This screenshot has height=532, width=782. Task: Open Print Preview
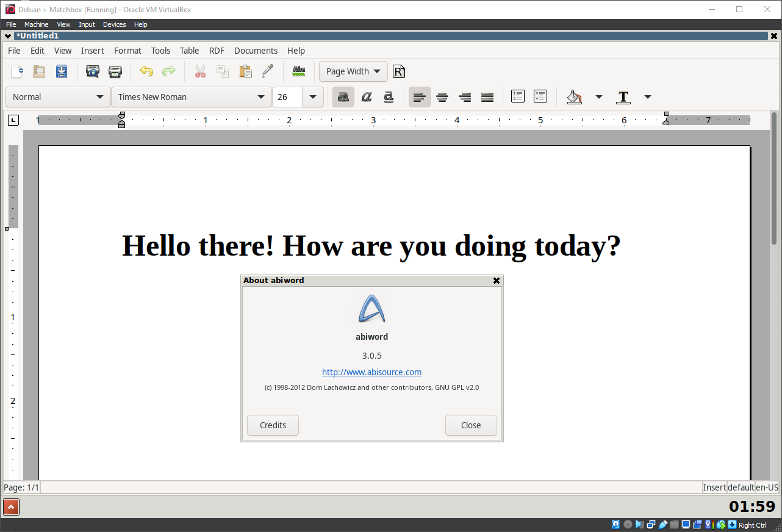[x=92, y=71]
